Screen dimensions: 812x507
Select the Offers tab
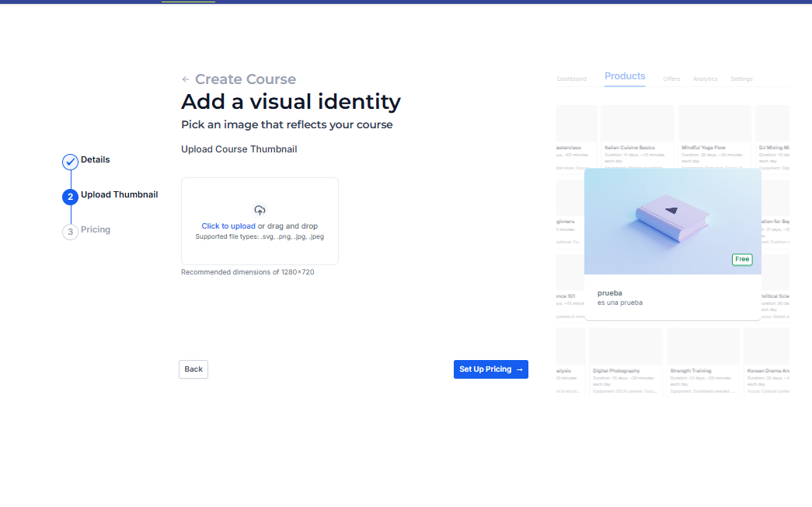(x=671, y=79)
